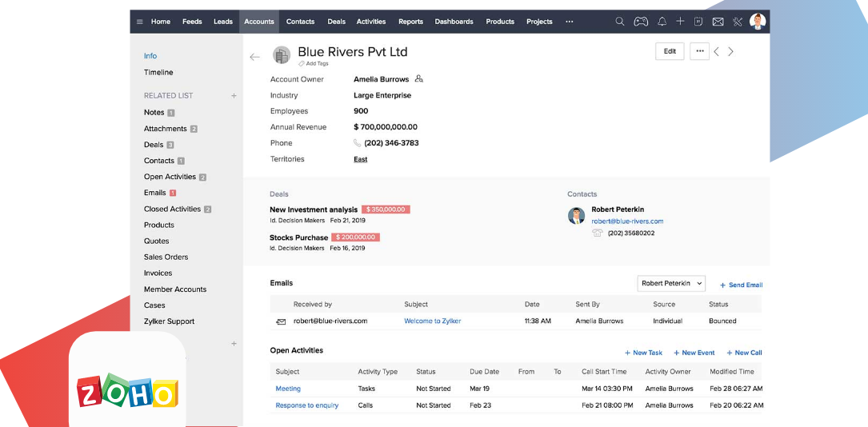
Task: Open the Activities tab
Action: point(371,22)
